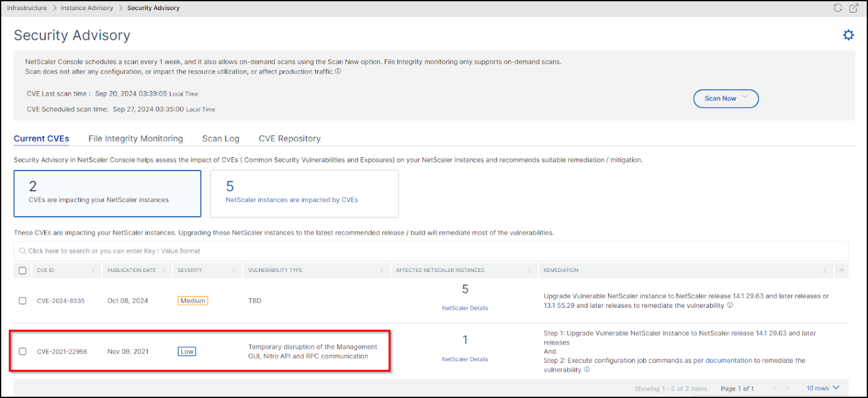Viewport: 868px width, 398px height.
Task: Switch to Current CVEs tab
Action: coord(41,139)
